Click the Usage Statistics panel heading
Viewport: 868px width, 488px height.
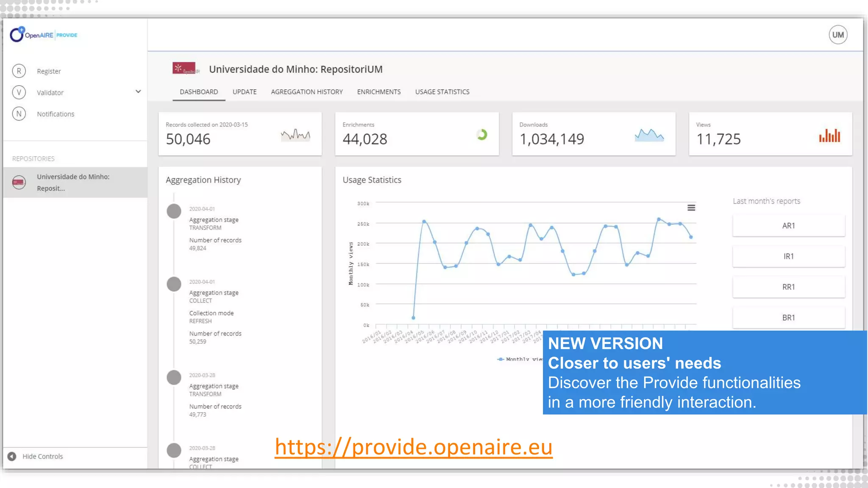(372, 180)
